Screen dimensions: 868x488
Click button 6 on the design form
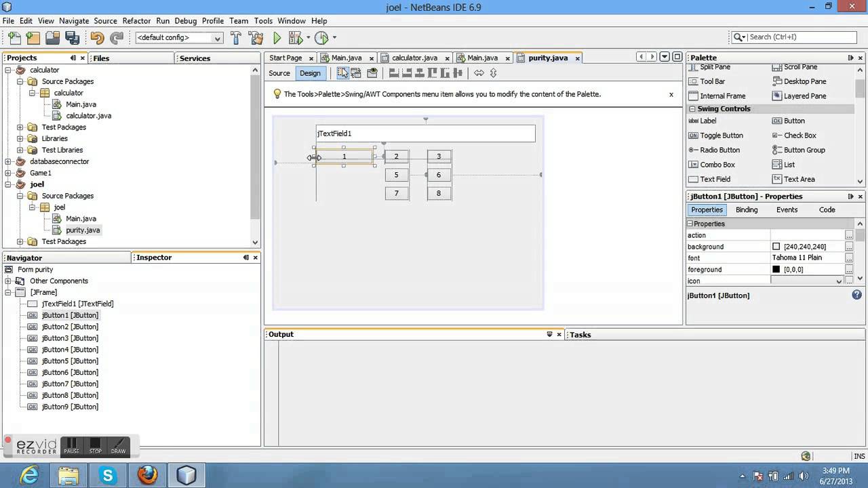pyautogui.click(x=439, y=175)
